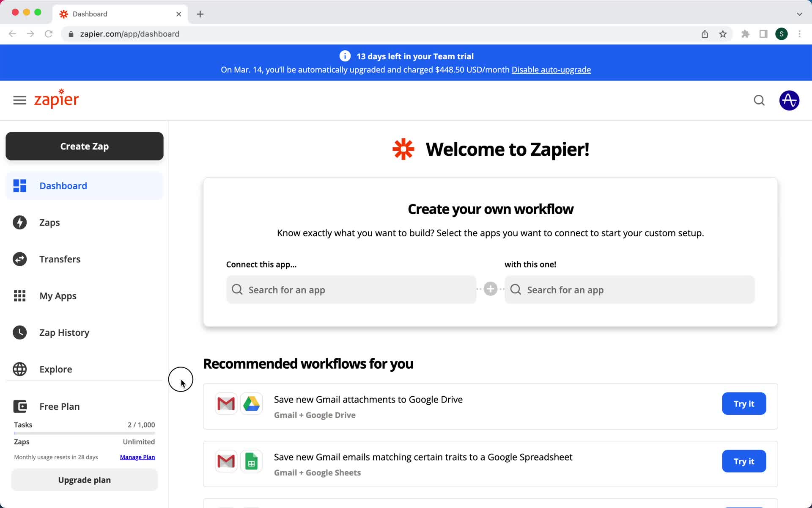Image resolution: width=812 pixels, height=508 pixels.
Task: Click Manage Plan link
Action: click(x=137, y=457)
